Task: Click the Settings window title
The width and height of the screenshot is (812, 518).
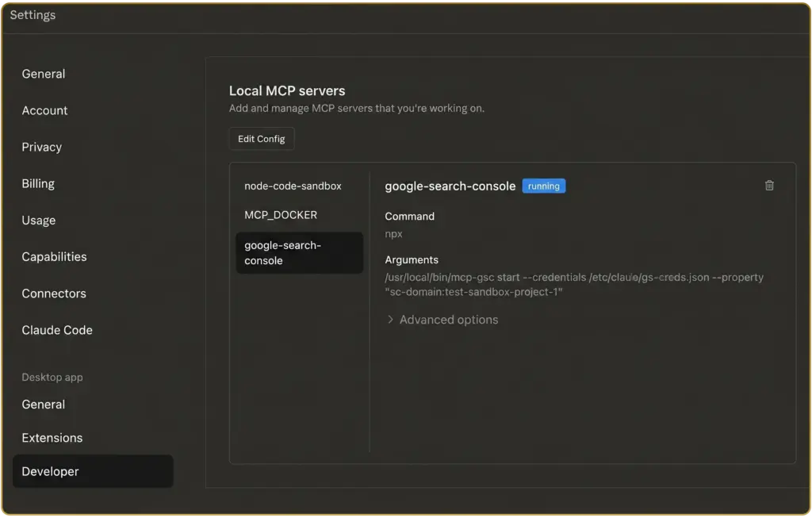Action: (33, 15)
